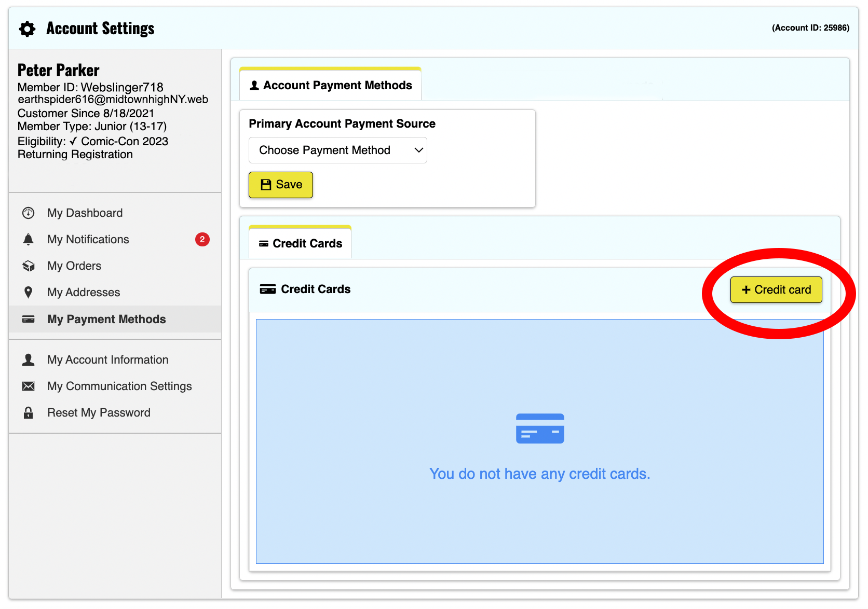Select the Credit Cards tab
868x609 pixels.
(300, 244)
